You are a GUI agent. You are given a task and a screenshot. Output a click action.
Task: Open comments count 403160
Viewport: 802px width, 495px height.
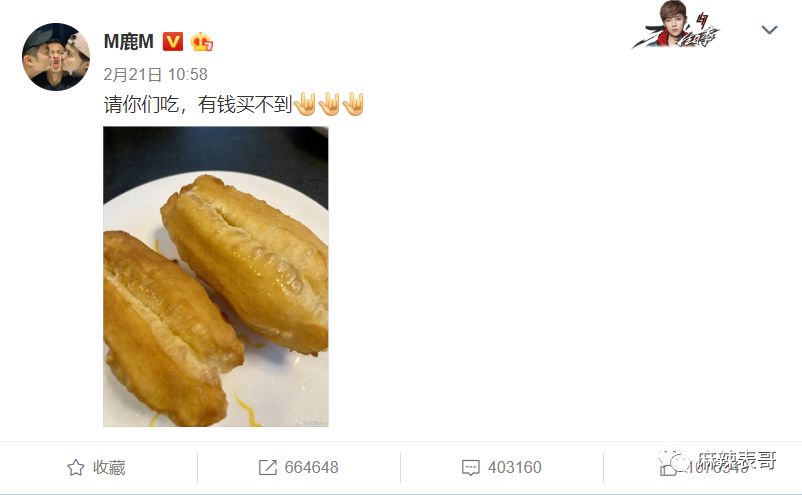point(515,467)
